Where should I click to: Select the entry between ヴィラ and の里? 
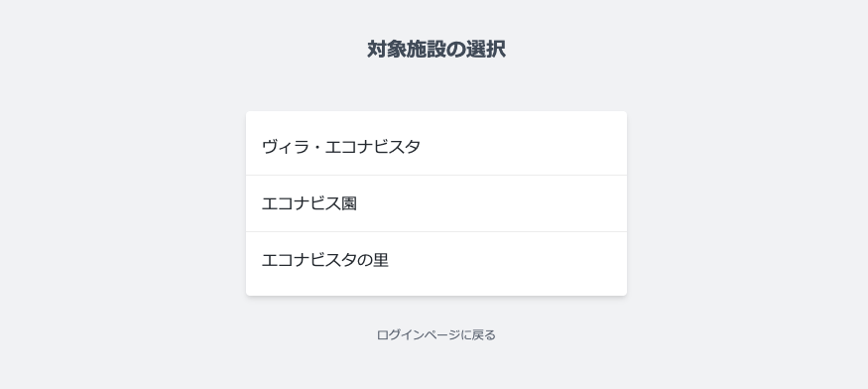pyautogui.click(x=436, y=203)
